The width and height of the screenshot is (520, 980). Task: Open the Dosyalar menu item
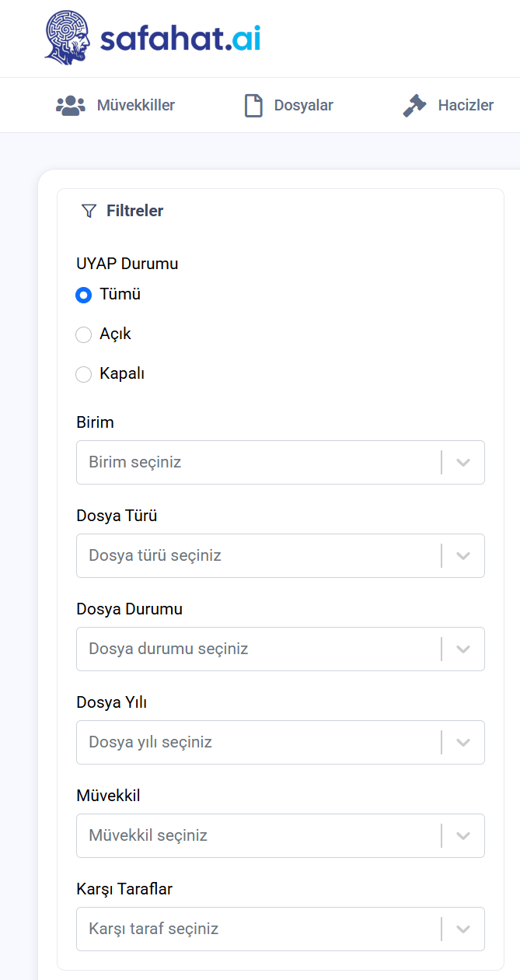[x=303, y=106]
